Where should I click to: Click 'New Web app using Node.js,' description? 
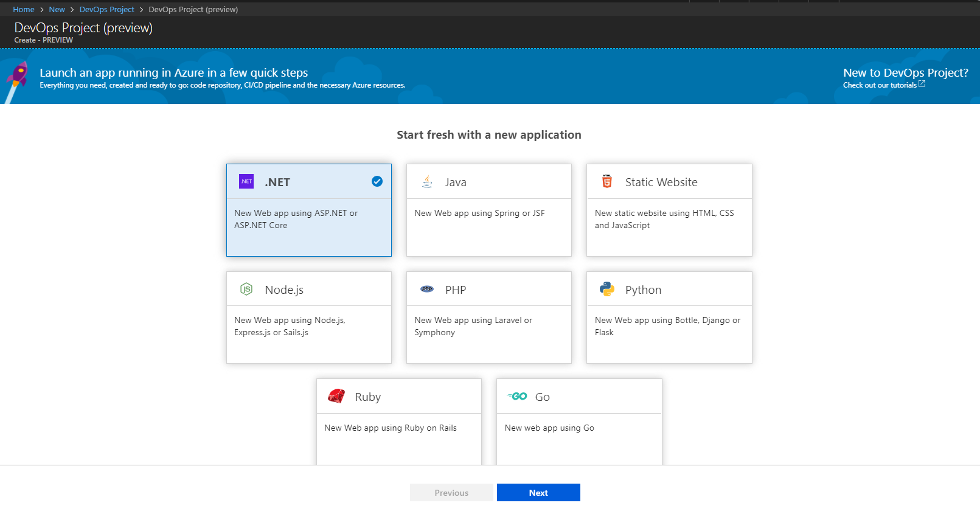290,320
